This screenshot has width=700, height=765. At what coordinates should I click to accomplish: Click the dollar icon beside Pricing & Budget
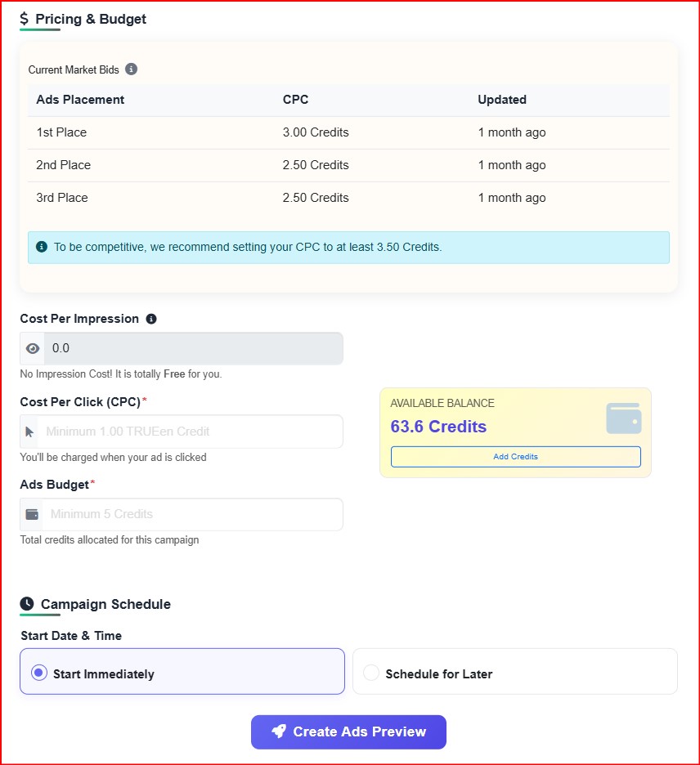tap(25, 19)
